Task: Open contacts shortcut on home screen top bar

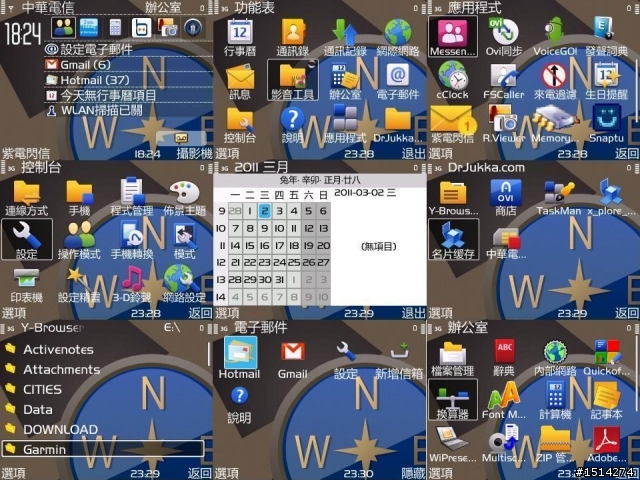Action: tap(64, 28)
